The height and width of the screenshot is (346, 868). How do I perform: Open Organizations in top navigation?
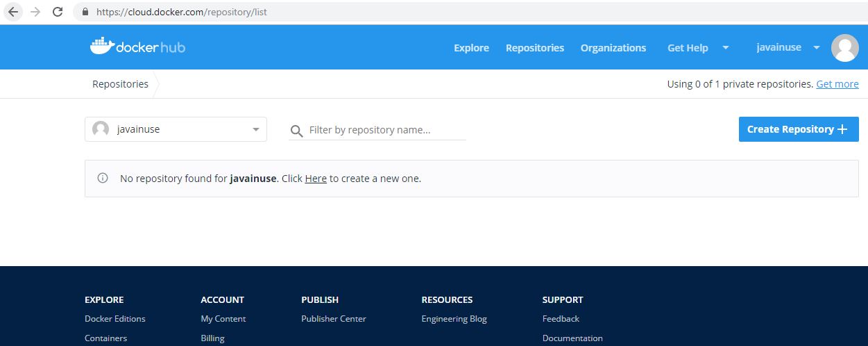click(613, 48)
